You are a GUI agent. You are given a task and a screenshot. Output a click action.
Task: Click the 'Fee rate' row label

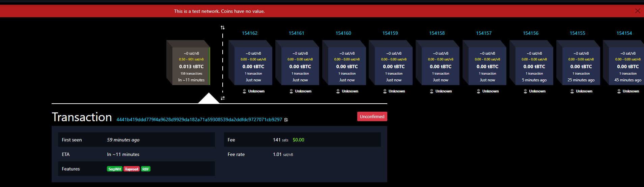point(236,154)
